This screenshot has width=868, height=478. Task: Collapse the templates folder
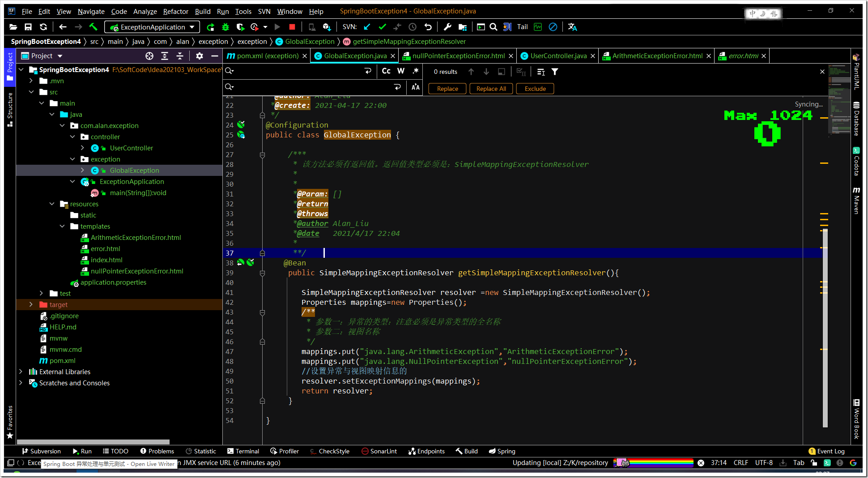point(62,226)
